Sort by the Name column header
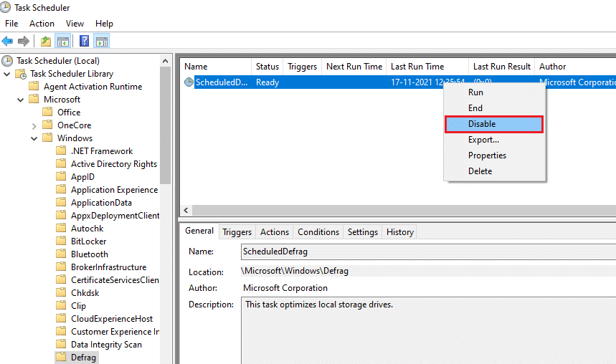The width and height of the screenshot is (616, 364). 216,67
